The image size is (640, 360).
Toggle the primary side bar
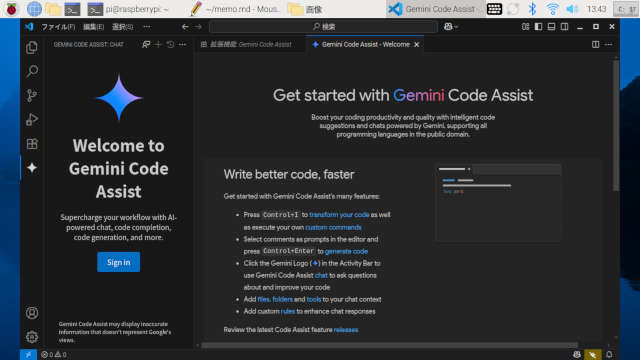coord(538,27)
